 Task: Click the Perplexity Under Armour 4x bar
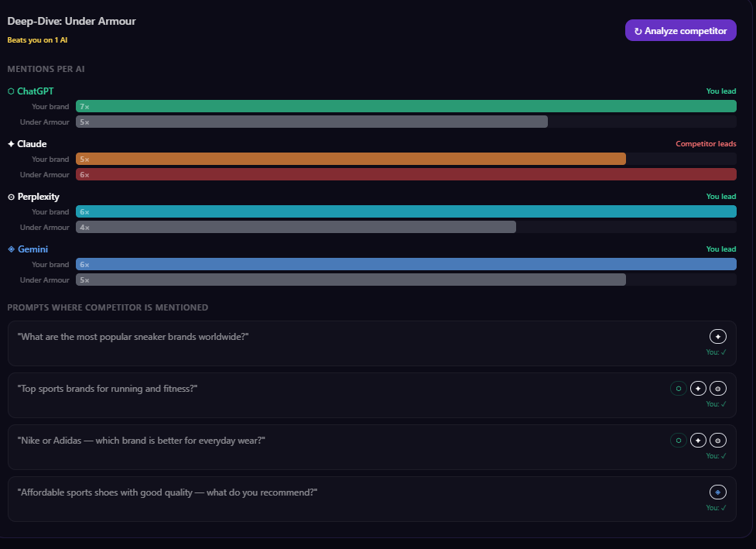[296, 227]
